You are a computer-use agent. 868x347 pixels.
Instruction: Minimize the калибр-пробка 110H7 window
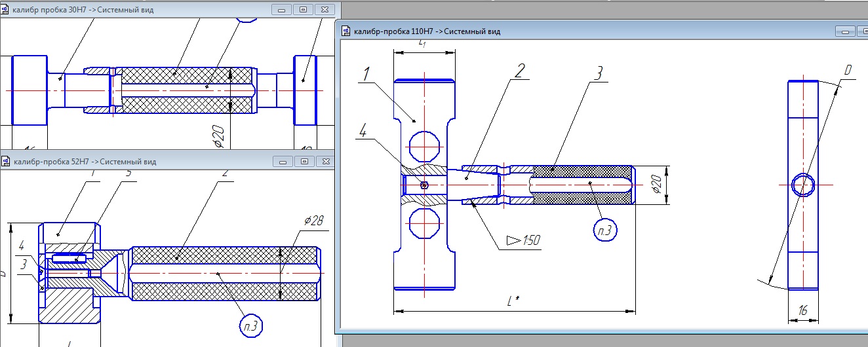846,31
